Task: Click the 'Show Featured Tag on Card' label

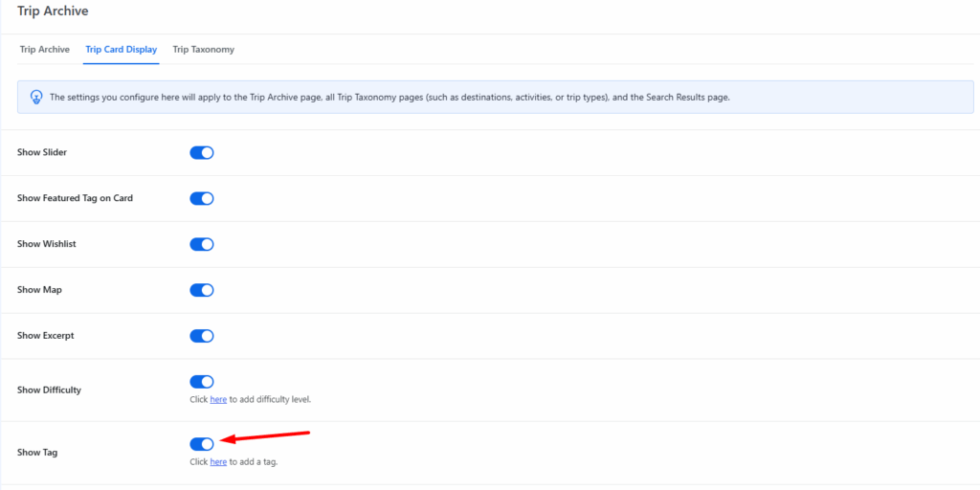Action: (75, 198)
